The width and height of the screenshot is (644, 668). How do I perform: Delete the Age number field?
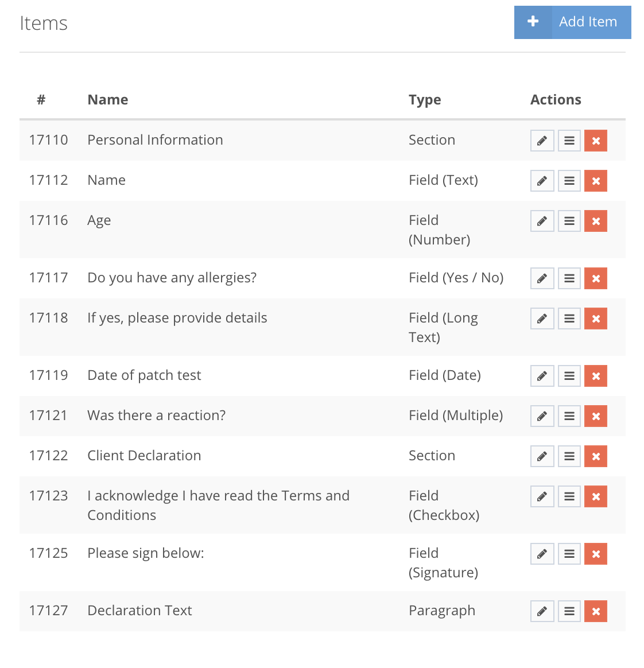tap(596, 221)
